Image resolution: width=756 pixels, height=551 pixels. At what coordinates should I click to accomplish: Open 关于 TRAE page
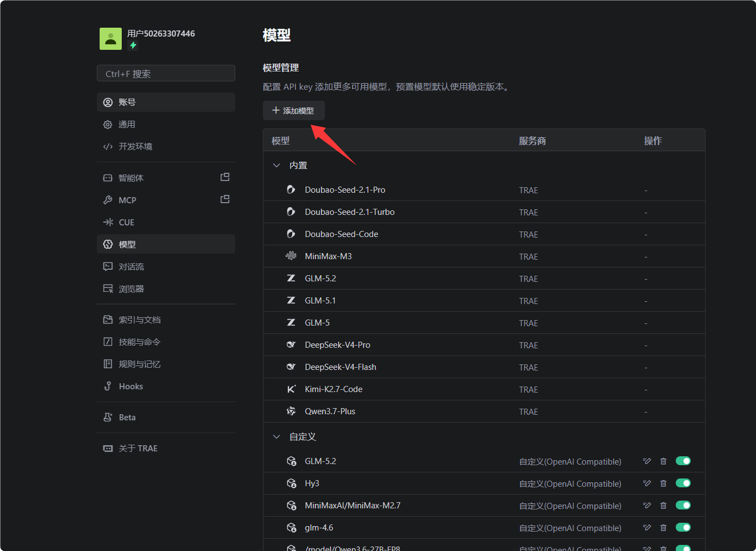[166, 448]
